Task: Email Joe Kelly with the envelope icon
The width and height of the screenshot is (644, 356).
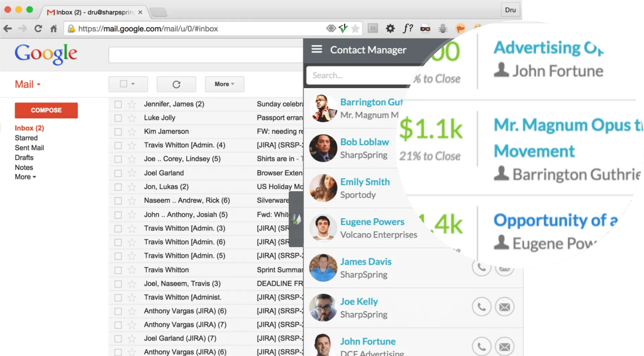Action: point(504,307)
